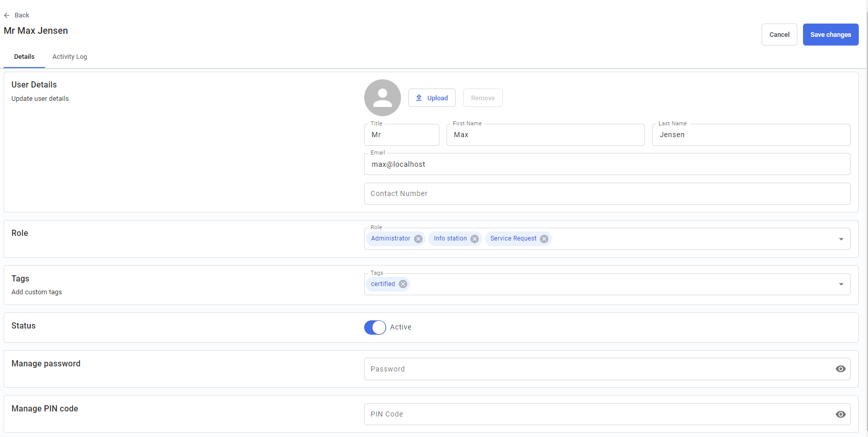
Task: Click Save changes
Action: 831,35
